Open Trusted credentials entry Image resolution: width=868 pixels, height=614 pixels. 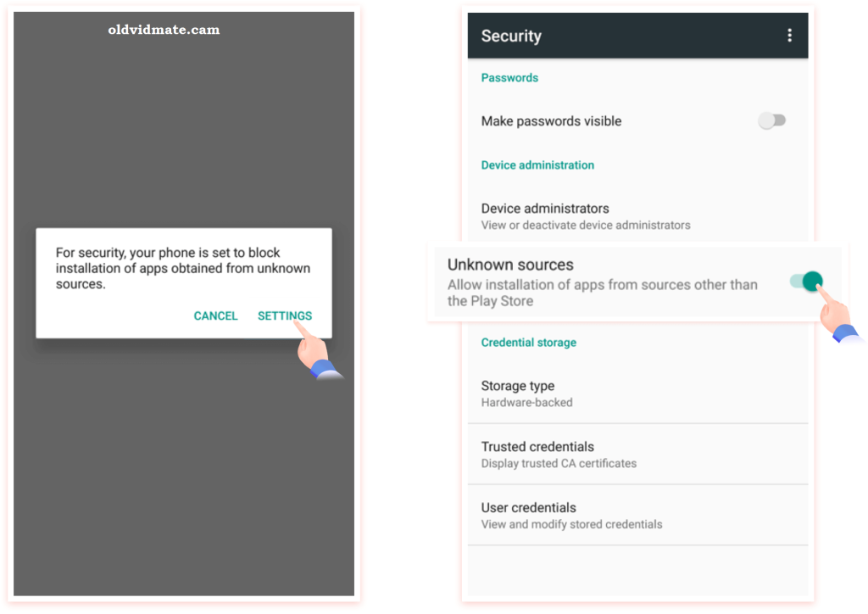tap(637, 454)
